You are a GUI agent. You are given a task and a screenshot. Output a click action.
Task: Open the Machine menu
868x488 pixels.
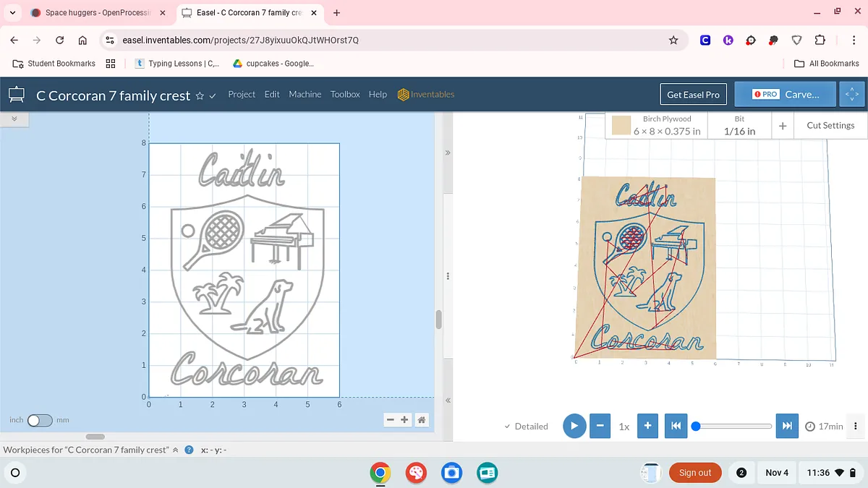coord(305,94)
